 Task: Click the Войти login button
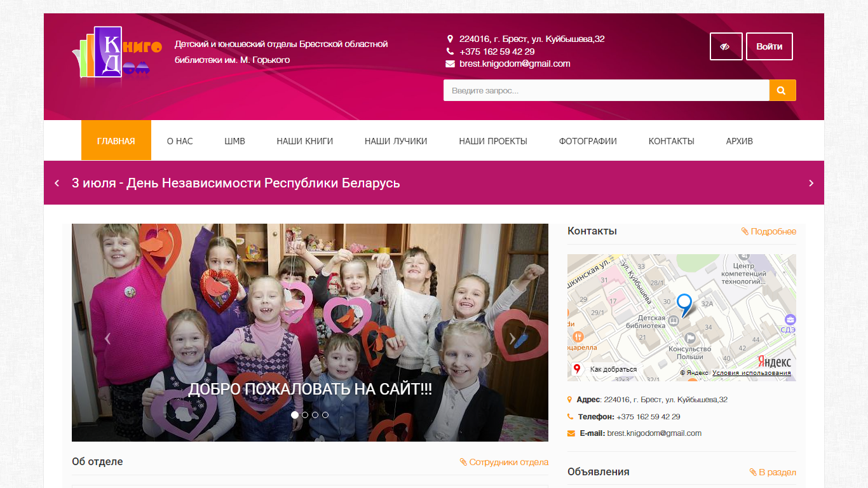coord(770,46)
